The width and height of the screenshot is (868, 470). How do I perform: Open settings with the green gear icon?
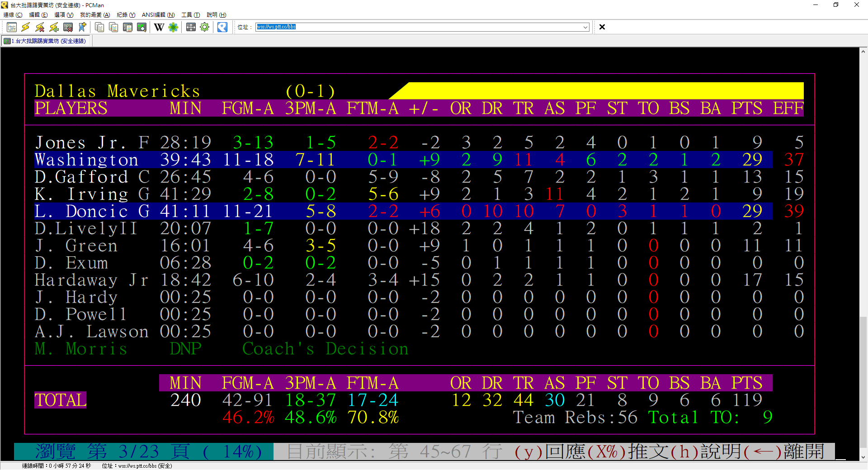tap(205, 27)
